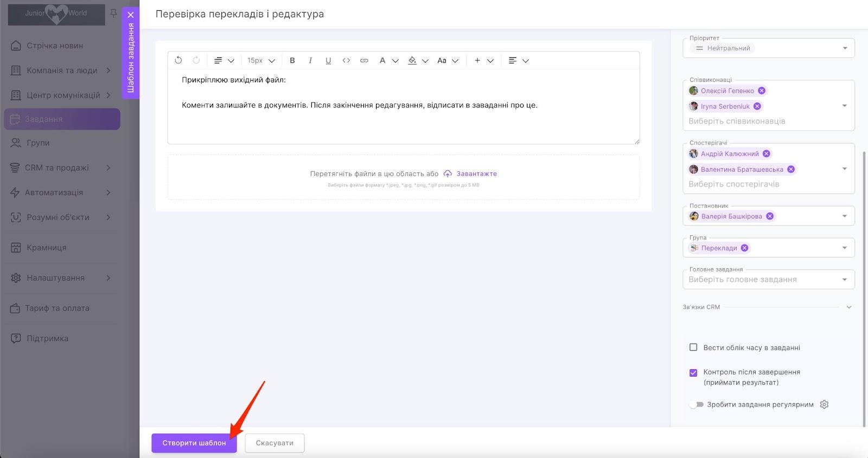Click the Скасувати button
This screenshot has width=868, height=458.
[275, 443]
